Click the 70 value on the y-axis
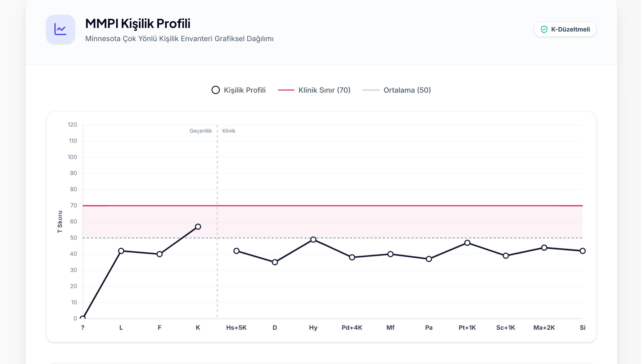This screenshot has width=641, height=364. tap(74, 206)
